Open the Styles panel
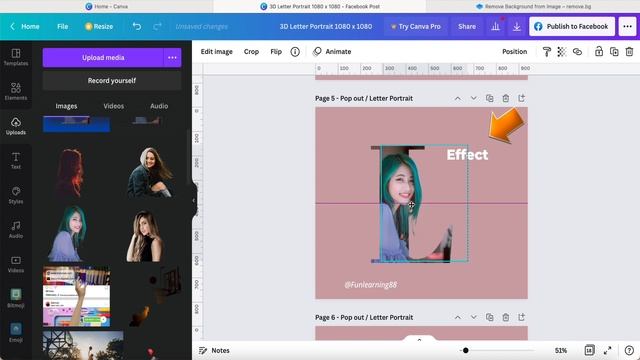 (16, 195)
